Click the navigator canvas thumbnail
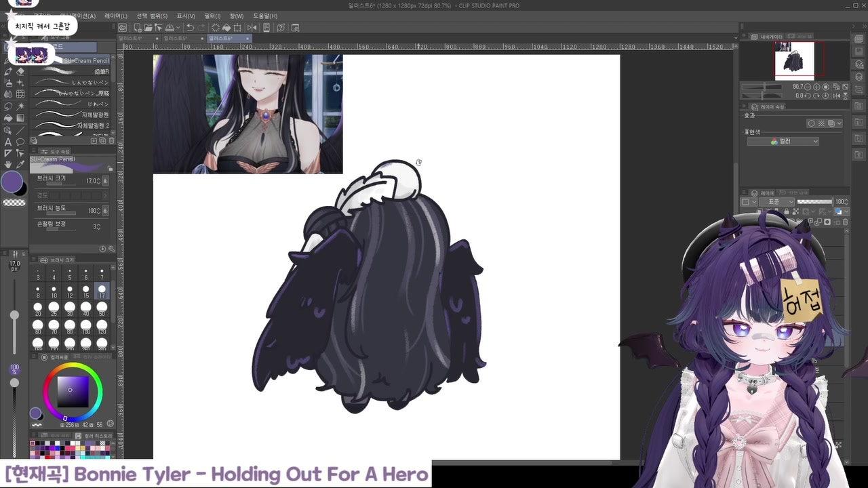The height and width of the screenshot is (488, 868). pos(795,61)
